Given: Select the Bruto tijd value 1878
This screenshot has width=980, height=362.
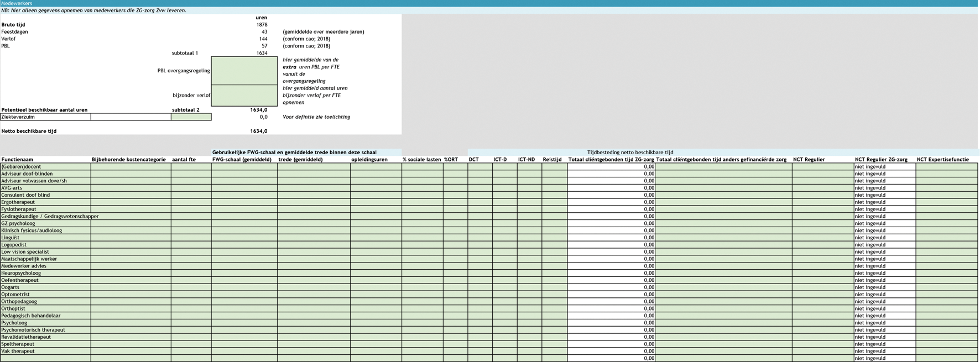Looking at the screenshot, I should tap(262, 25).
